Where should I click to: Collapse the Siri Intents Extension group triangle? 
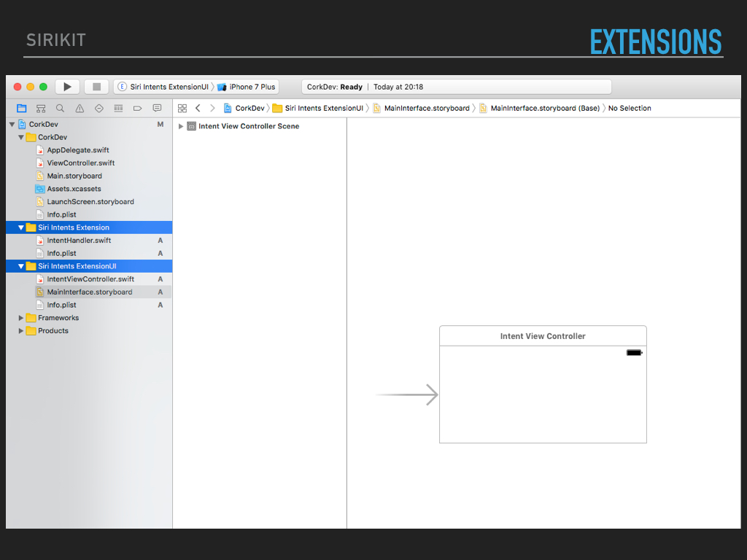pyautogui.click(x=21, y=227)
